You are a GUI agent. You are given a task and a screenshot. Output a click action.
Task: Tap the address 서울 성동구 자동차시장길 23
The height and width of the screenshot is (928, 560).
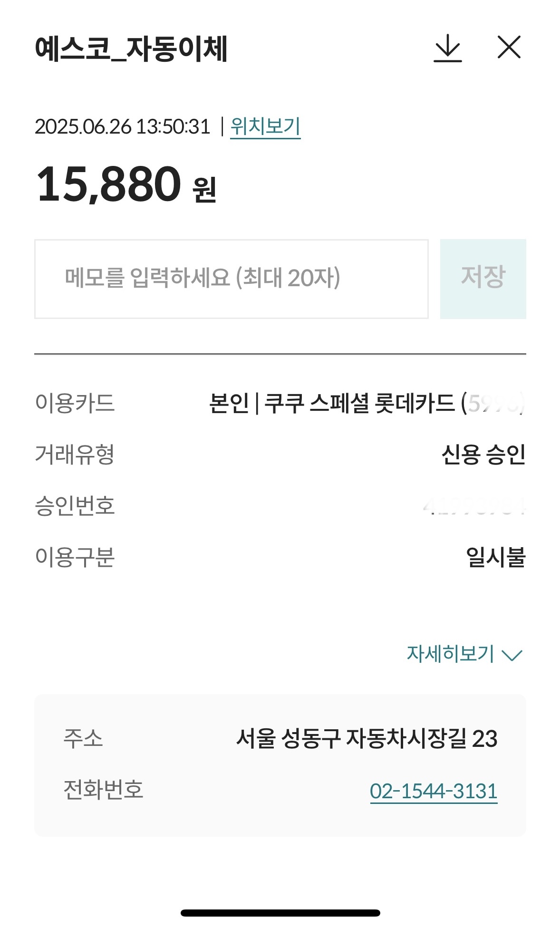point(367,739)
